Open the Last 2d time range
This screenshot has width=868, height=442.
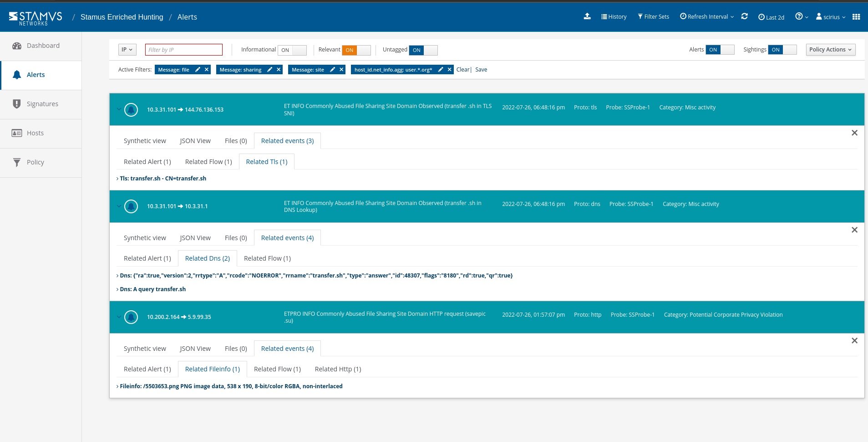pos(771,17)
